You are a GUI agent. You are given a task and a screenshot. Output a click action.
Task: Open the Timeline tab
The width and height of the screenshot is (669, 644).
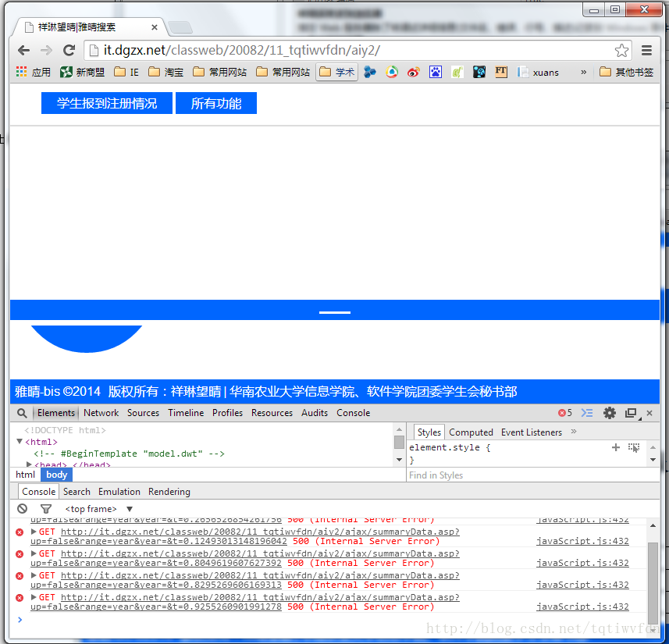[186, 413]
